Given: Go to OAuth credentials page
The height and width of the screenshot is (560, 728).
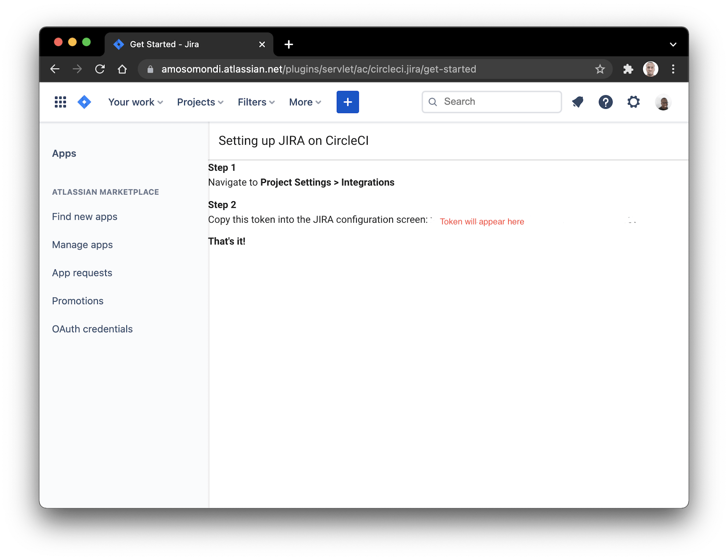Looking at the screenshot, I should (x=92, y=329).
